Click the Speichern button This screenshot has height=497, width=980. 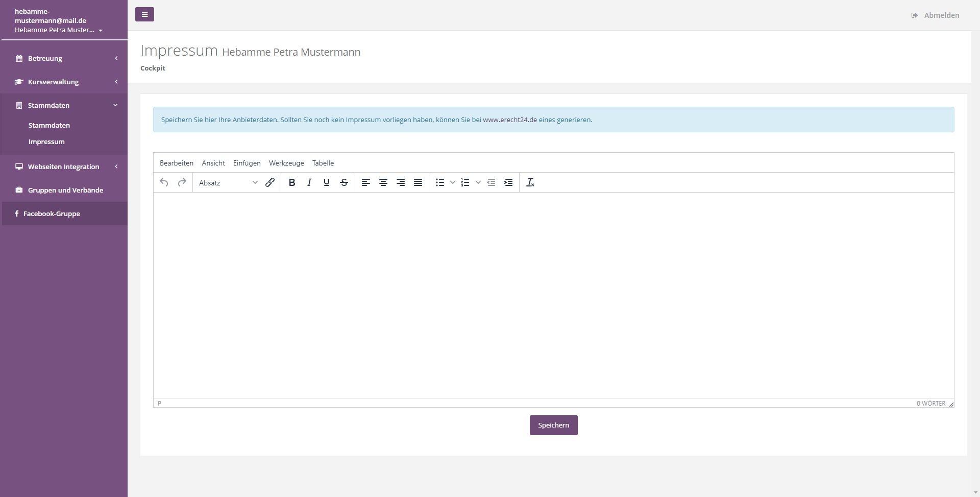tap(553, 425)
